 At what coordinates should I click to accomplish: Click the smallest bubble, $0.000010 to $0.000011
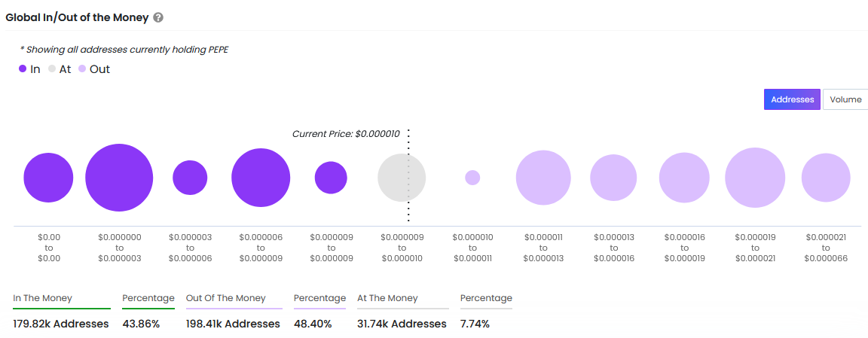click(x=472, y=178)
